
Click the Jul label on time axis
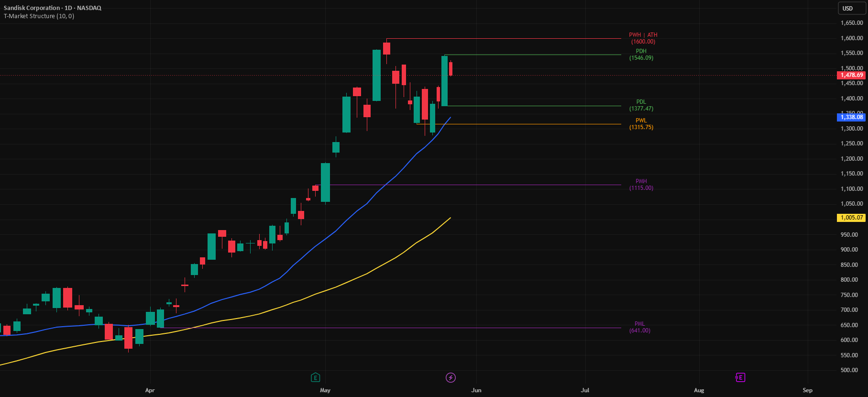point(585,390)
